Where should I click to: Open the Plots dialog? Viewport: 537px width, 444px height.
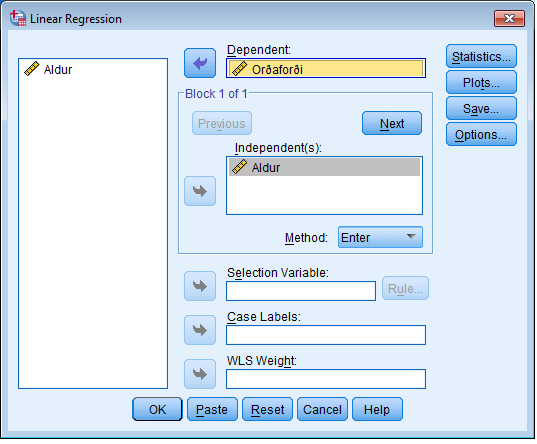(481, 82)
